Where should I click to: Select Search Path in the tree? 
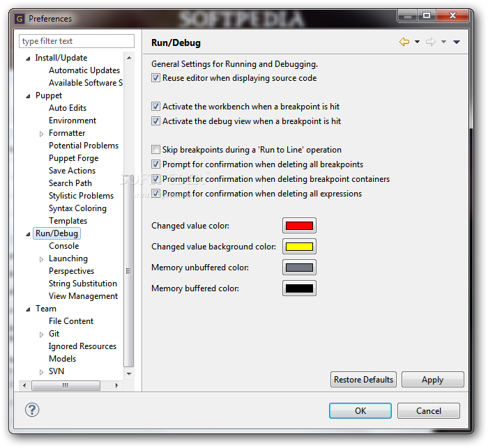(x=70, y=183)
